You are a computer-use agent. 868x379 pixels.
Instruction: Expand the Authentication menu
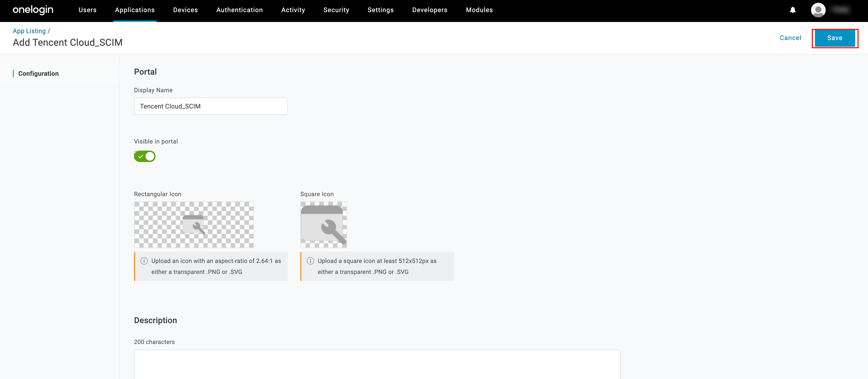click(239, 10)
